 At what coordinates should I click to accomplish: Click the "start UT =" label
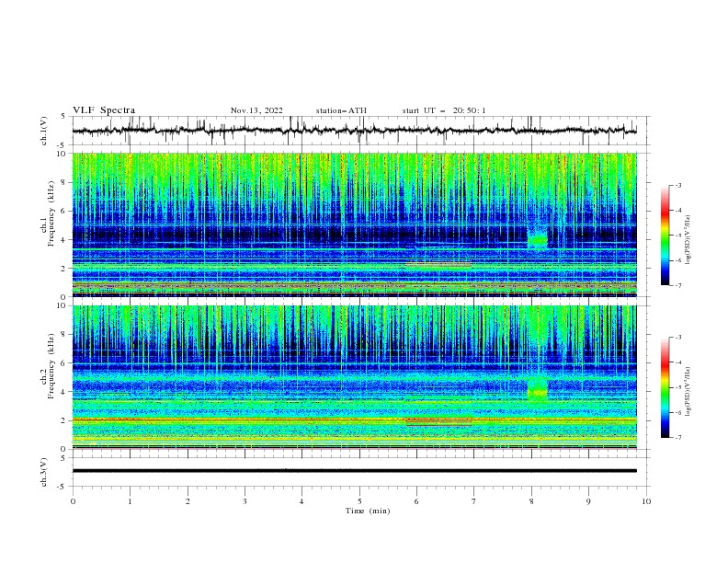pyautogui.click(x=424, y=110)
